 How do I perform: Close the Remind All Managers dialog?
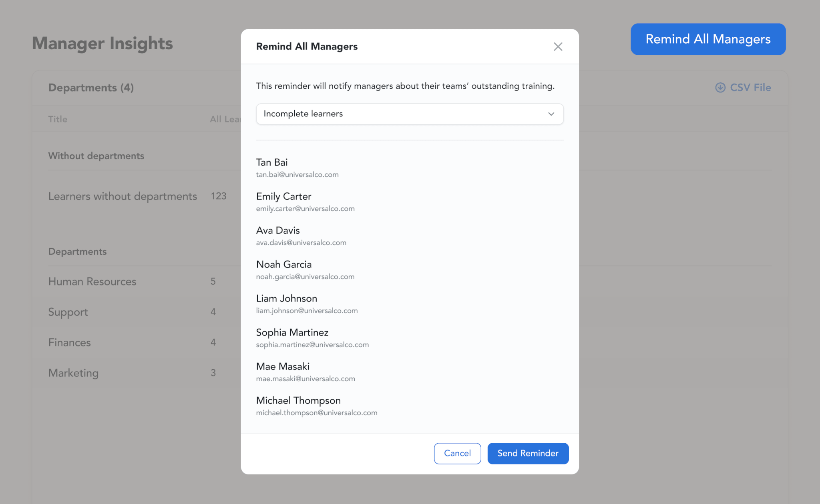(x=558, y=47)
